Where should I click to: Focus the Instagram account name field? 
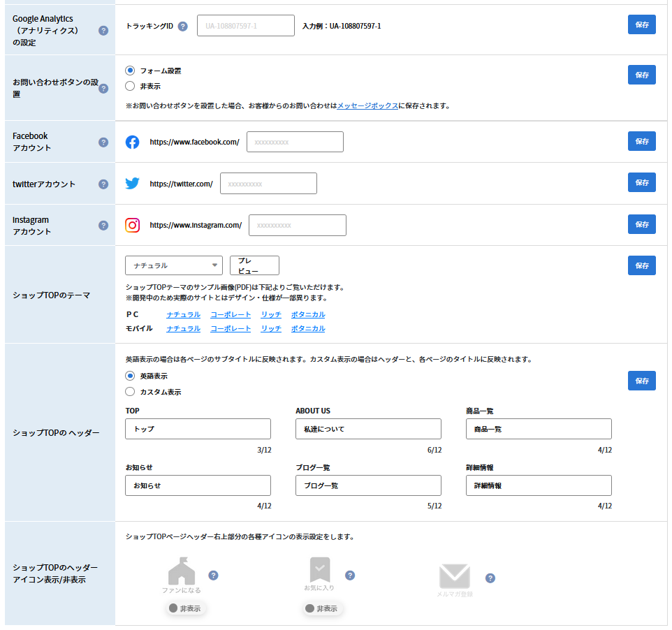[x=298, y=225]
